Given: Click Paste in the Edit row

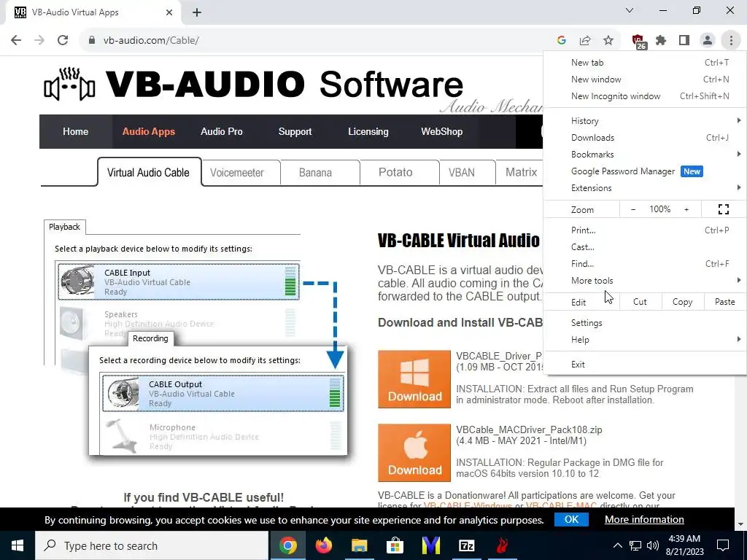Looking at the screenshot, I should click(x=724, y=302).
